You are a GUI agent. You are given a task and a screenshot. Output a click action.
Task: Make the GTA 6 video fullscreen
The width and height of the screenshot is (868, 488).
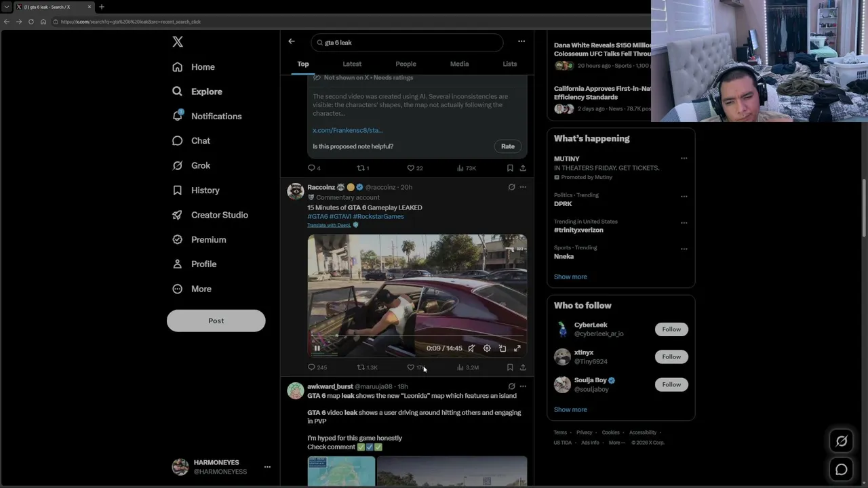517,348
